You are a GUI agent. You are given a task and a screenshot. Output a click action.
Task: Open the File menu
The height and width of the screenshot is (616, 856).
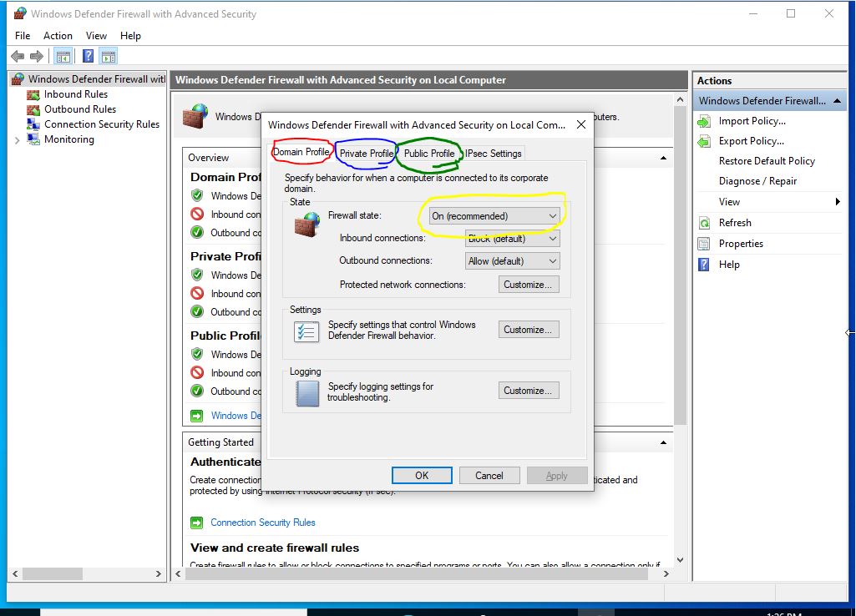pyautogui.click(x=23, y=36)
